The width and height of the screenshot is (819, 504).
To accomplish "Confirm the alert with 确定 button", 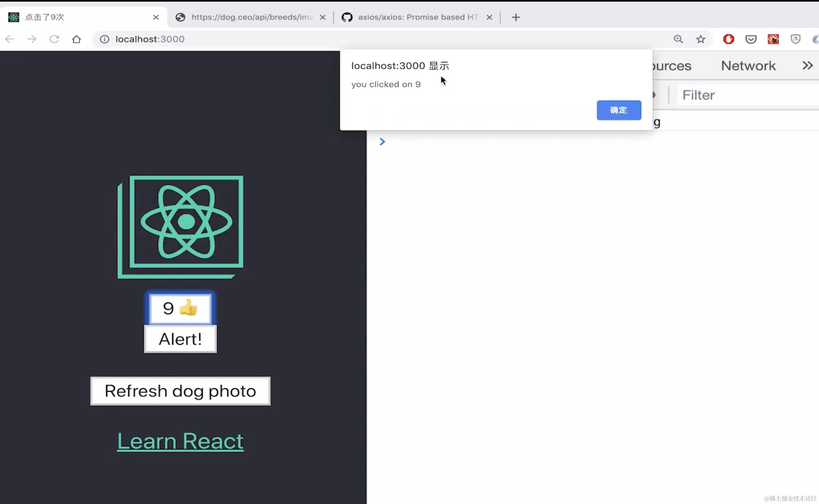I will 619,110.
